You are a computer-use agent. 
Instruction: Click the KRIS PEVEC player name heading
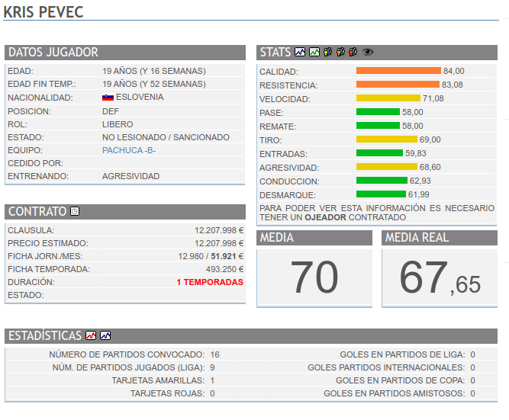(43, 12)
